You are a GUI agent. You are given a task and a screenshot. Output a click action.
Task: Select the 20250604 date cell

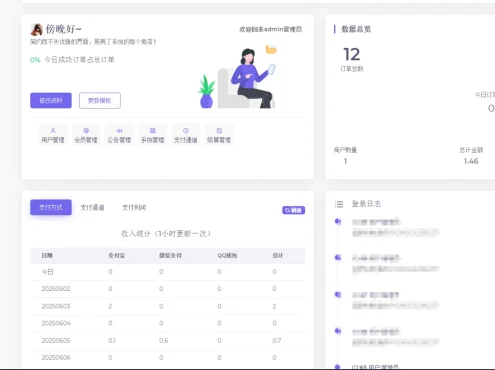(x=56, y=323)
